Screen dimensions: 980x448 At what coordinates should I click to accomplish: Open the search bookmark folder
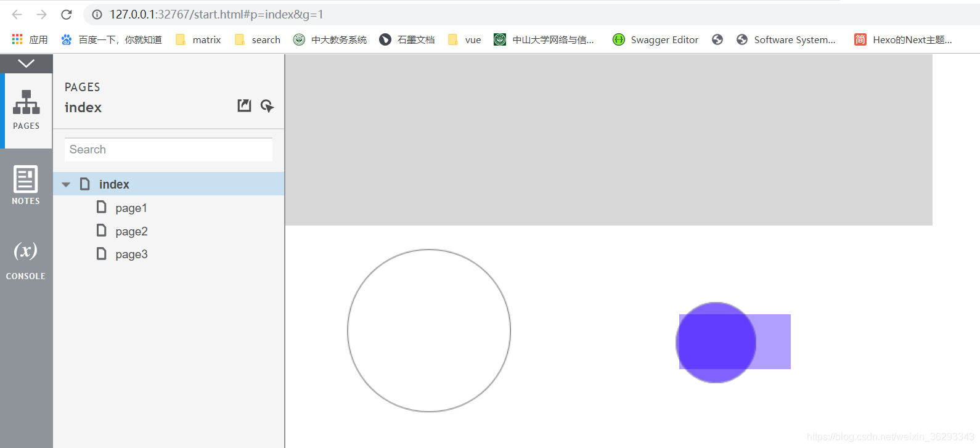tap(258, 39)
